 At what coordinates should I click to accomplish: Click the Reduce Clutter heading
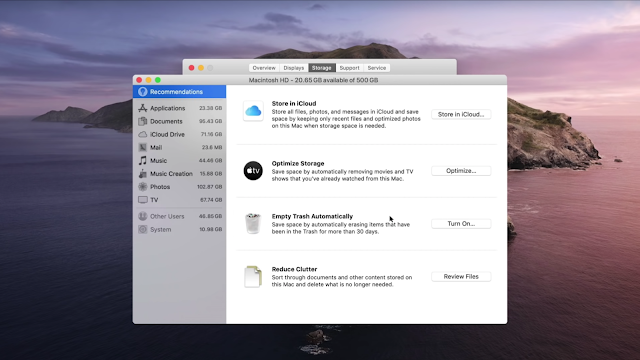(294, 269)
